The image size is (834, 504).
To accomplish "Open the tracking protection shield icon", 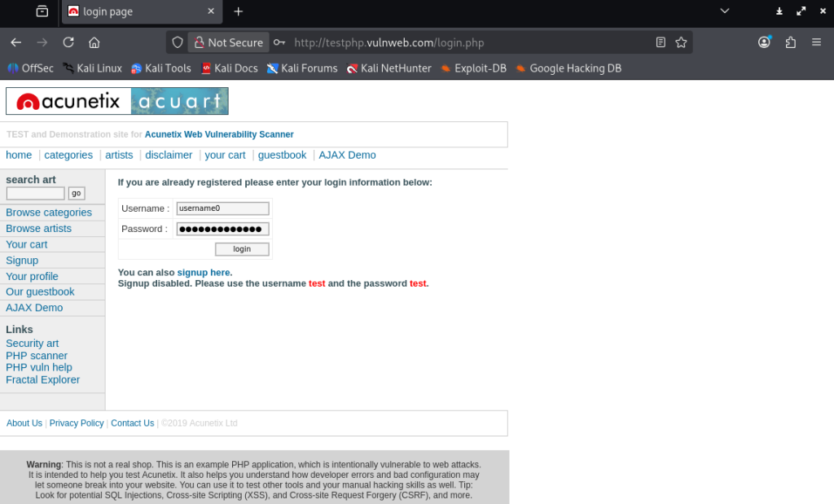I will click(x=178, y=42).
